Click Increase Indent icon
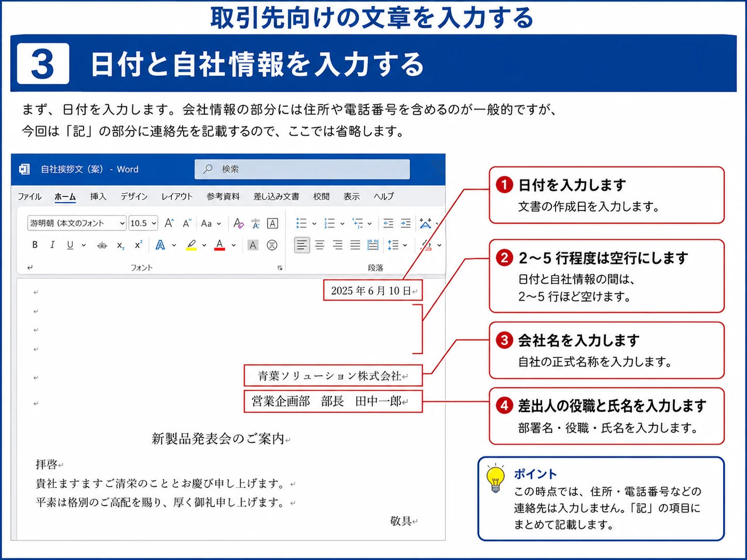 (406, 223)
